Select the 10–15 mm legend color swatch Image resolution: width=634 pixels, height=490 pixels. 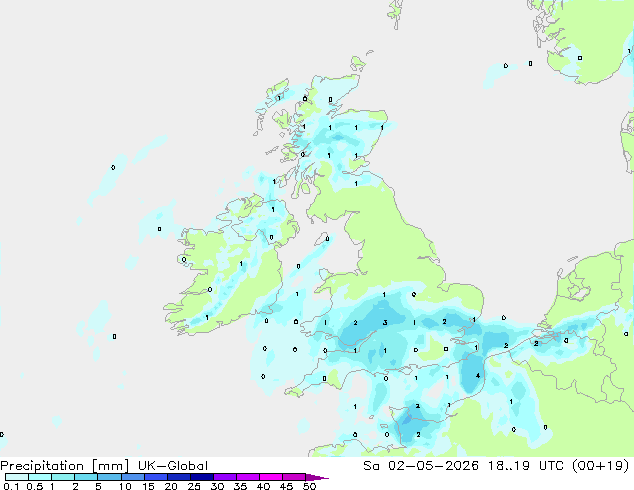132,477
